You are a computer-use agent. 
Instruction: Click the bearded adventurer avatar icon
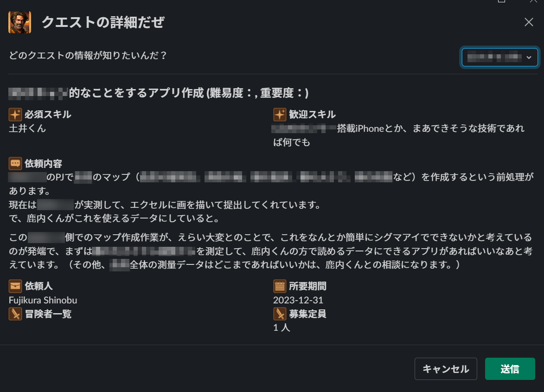tap(19, 22)
